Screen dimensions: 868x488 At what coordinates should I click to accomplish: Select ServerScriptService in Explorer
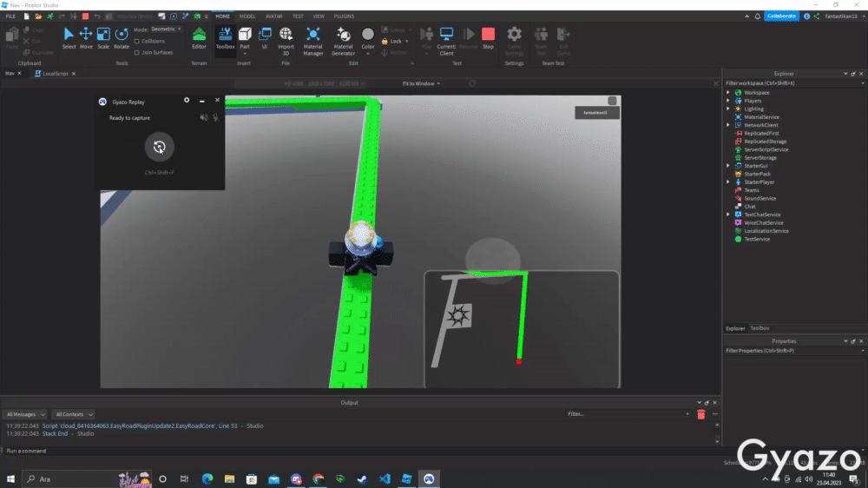coord(766,149)
